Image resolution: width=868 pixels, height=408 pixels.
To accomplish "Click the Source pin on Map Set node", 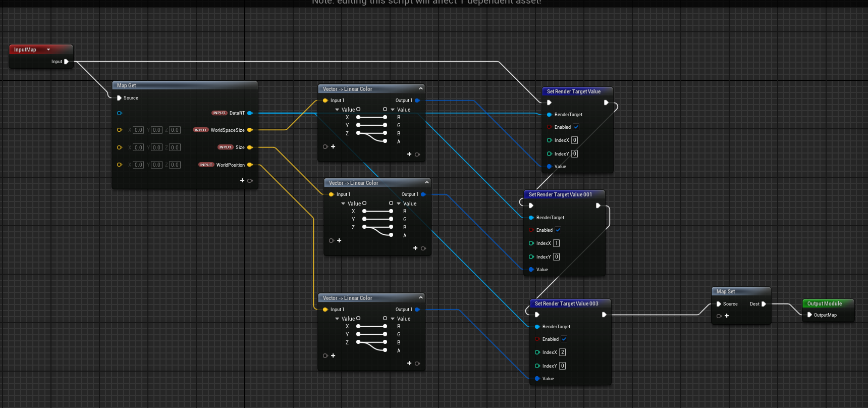I will [x=719, y=304].
